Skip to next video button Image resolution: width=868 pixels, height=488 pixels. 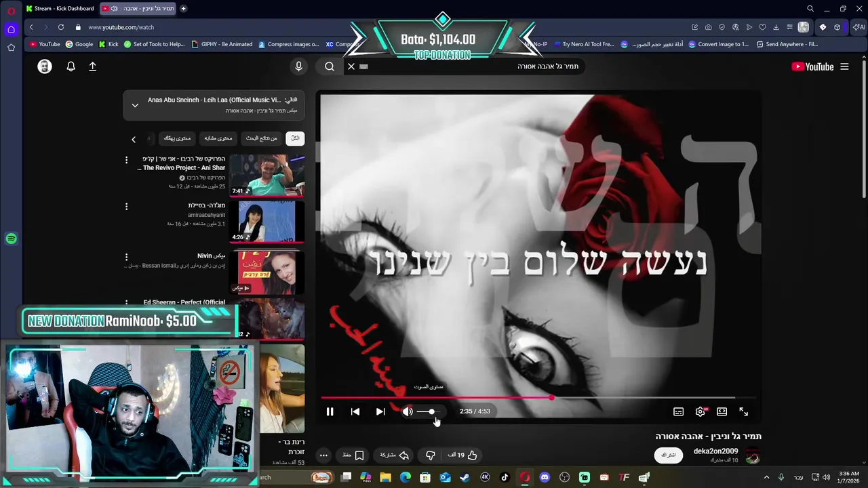(x=380, y=411)
